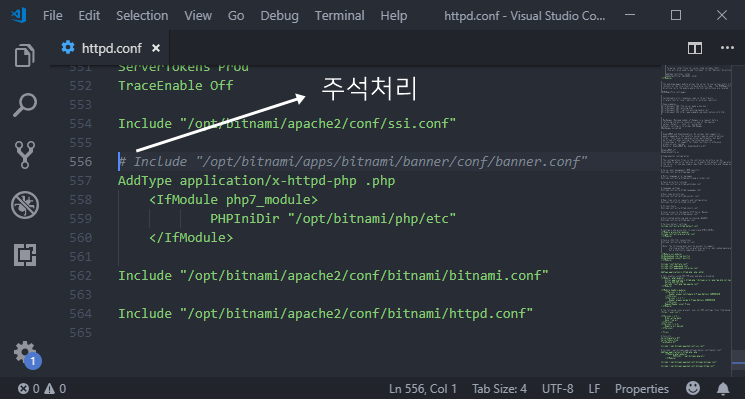Screen dimensions: 745x399
Task: Click the httpd.conf tab gear file icon
Action: (x=68, y=48)
